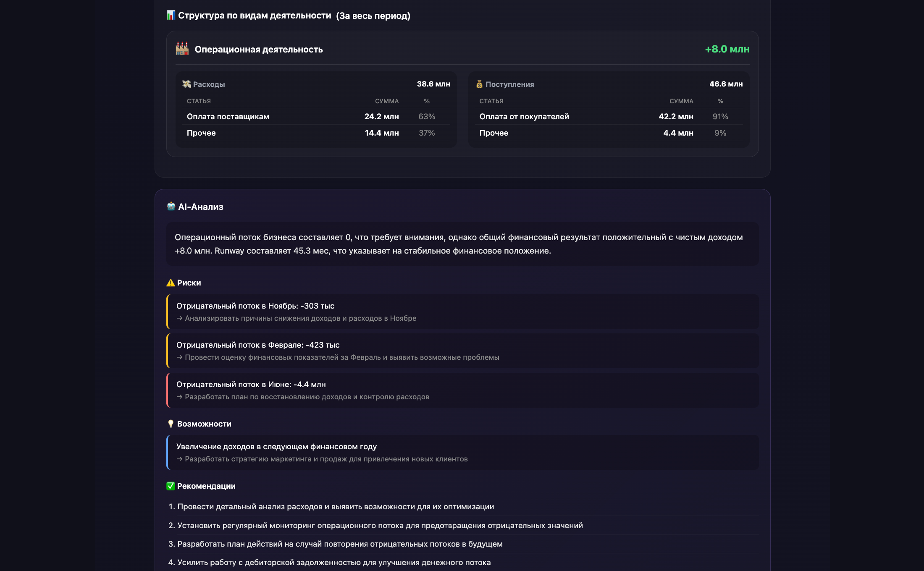This screenshot has width=924, height=571.
Task: Click the warning triangle icon beside Риски
Action: click(x=171, y=283)
